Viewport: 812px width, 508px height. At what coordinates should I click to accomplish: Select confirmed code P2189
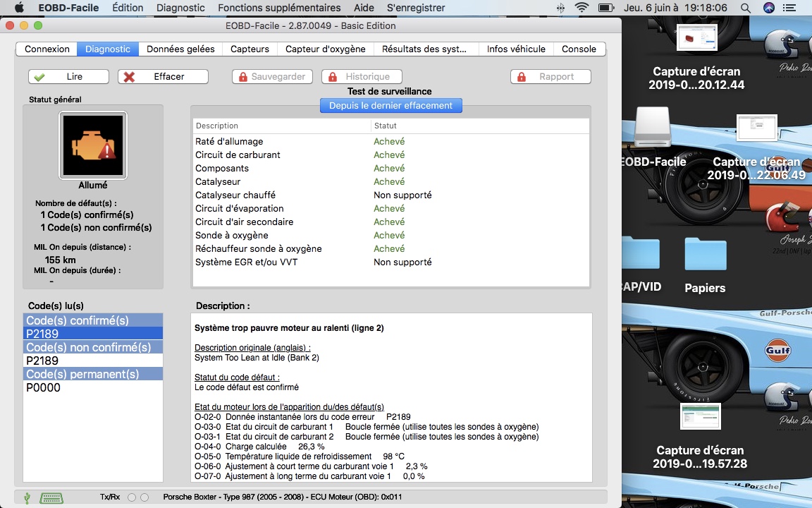pos(93,334)
